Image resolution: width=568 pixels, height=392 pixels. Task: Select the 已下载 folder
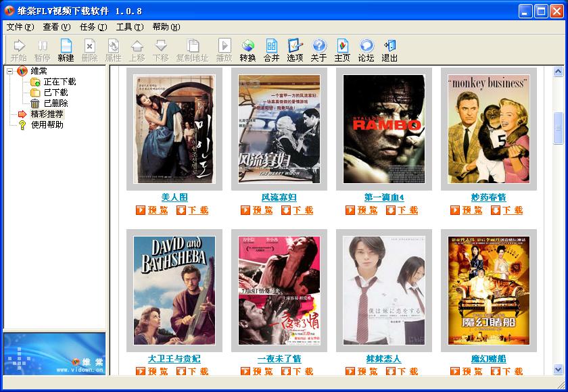55,93
